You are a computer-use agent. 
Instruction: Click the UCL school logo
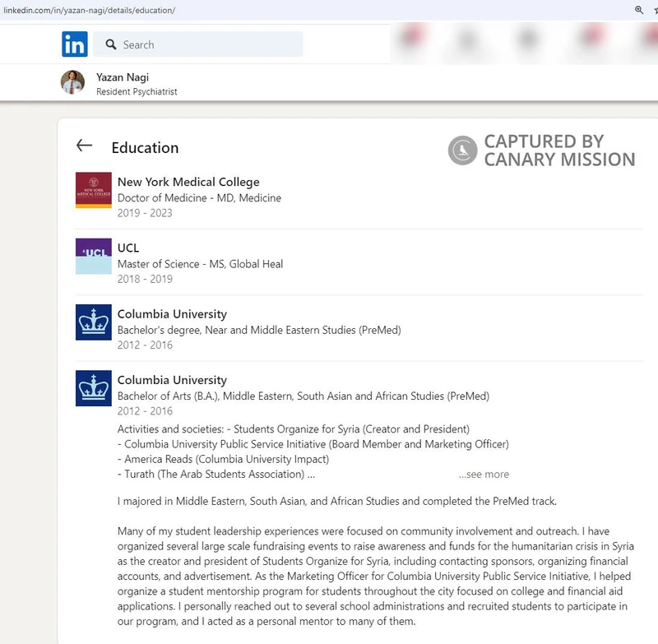pos(93,256)
